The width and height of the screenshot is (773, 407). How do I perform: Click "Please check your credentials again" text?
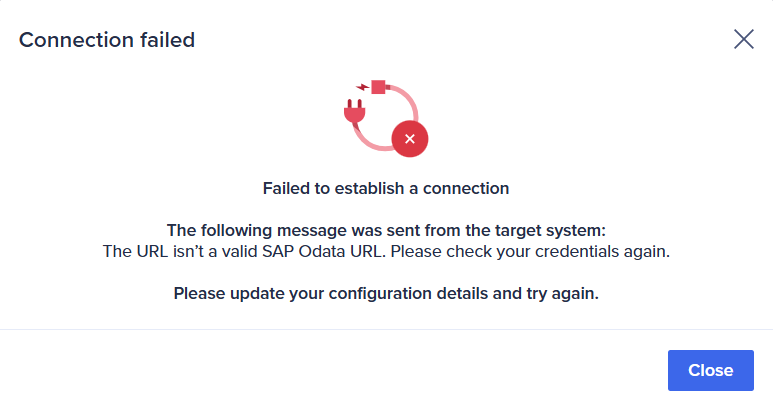coord(530,251)
